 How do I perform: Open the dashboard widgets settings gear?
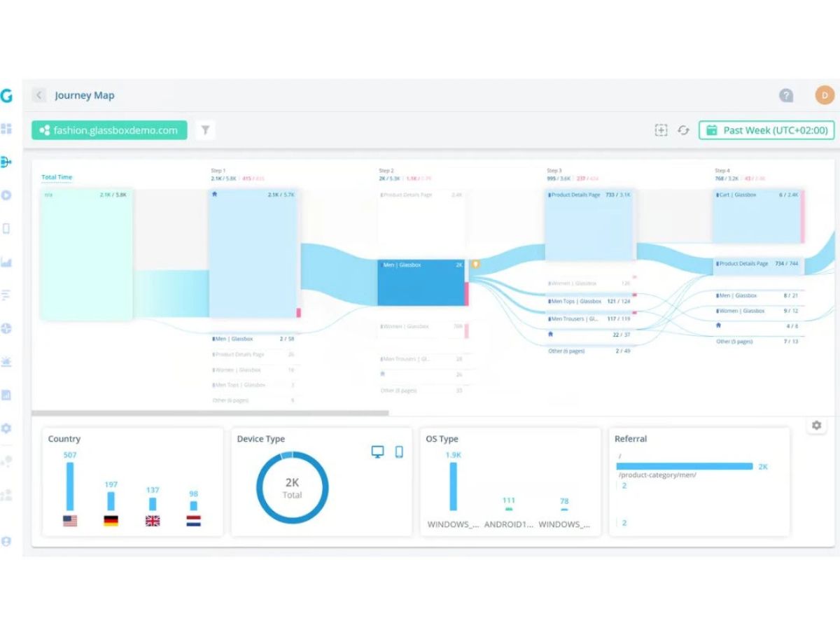[816, 425]
